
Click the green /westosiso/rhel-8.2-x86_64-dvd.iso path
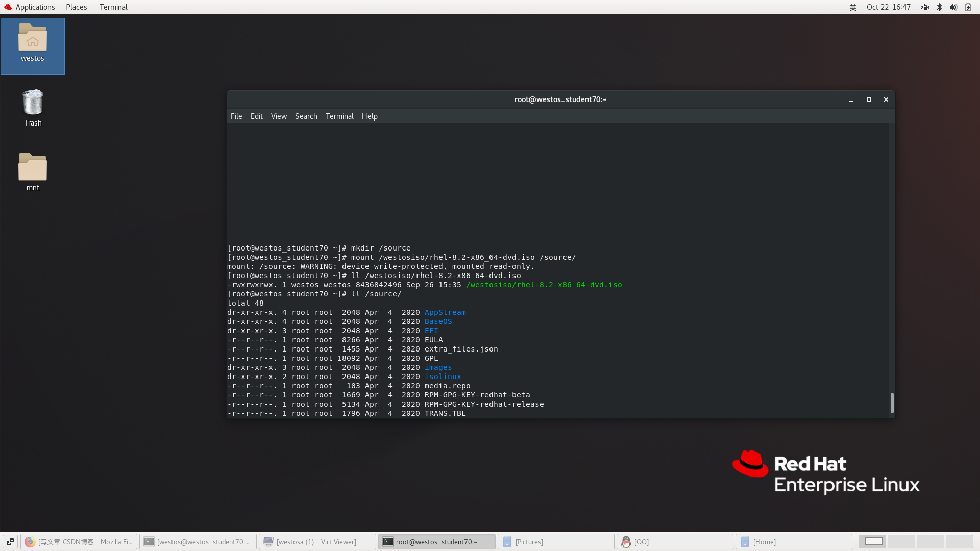(544, 285)
